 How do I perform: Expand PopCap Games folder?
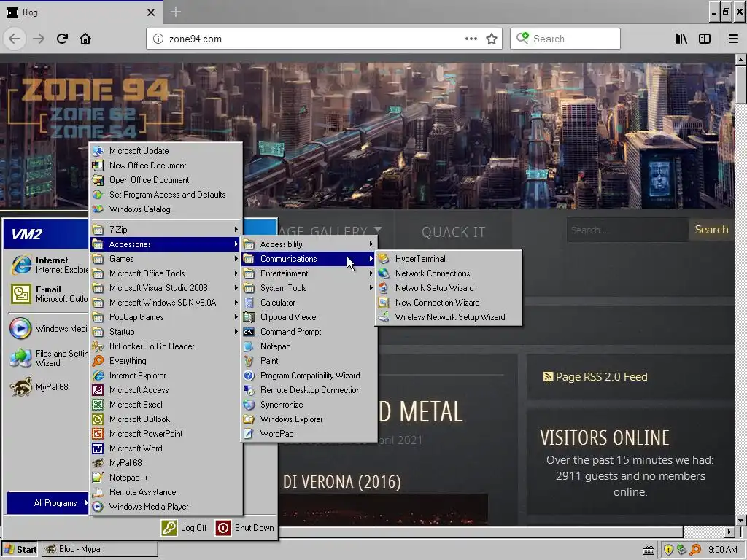[166, 317]
